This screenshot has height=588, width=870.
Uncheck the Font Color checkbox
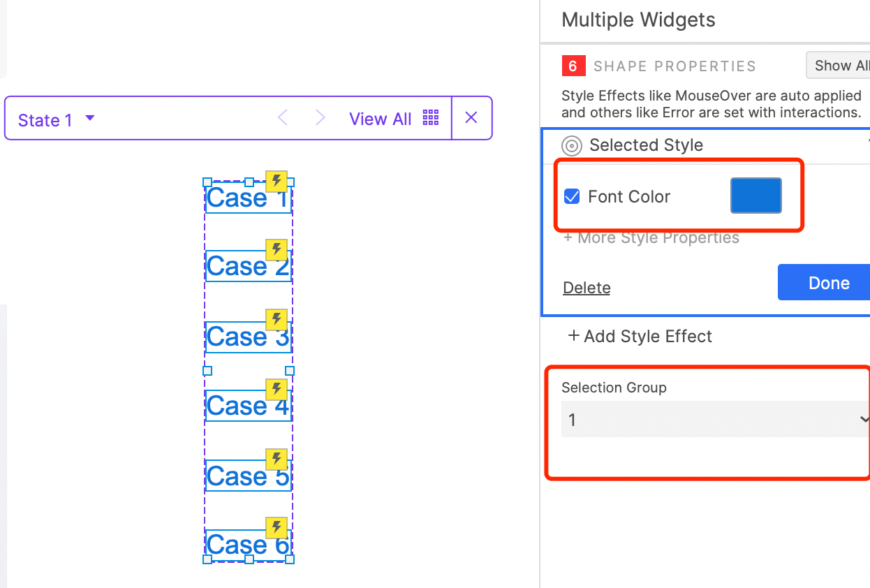point(572,197)
